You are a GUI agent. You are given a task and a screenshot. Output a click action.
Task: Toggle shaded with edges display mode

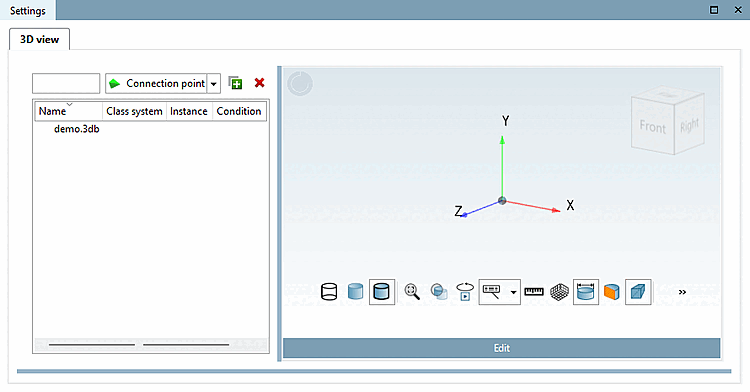click(x=382, y=292)
